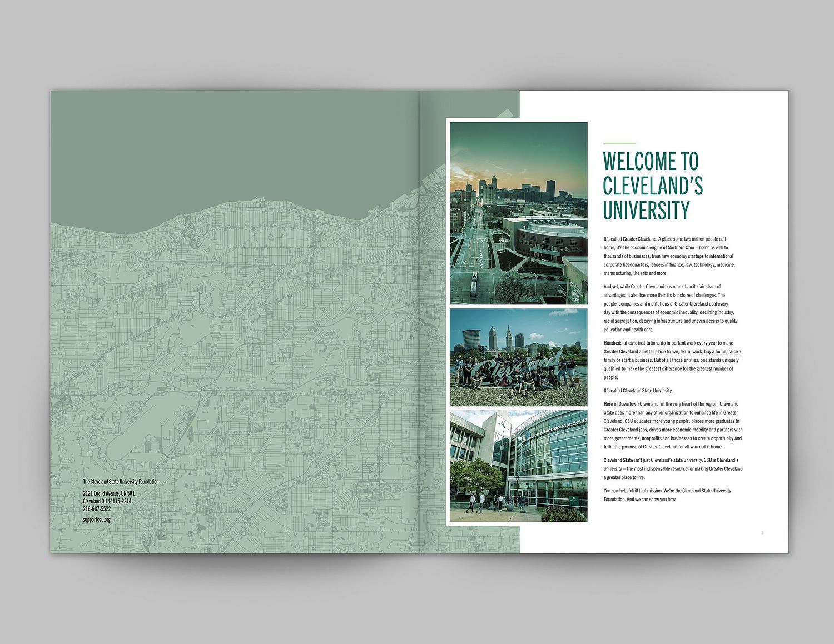This screenshot has height=644, width=834.
Task: Open the glass campus building photo
Action: point(518,466)
